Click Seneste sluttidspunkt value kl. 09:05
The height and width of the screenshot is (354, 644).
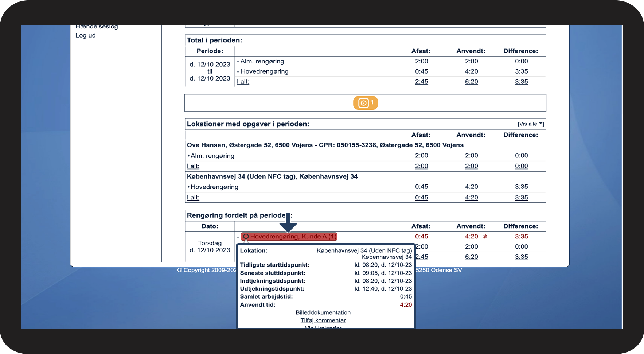tap(383, 273)
